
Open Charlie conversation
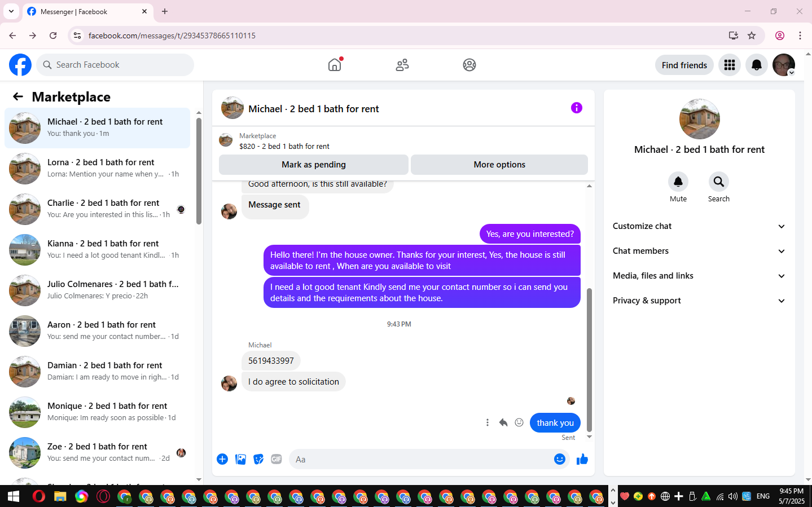[x=97, y=209]
